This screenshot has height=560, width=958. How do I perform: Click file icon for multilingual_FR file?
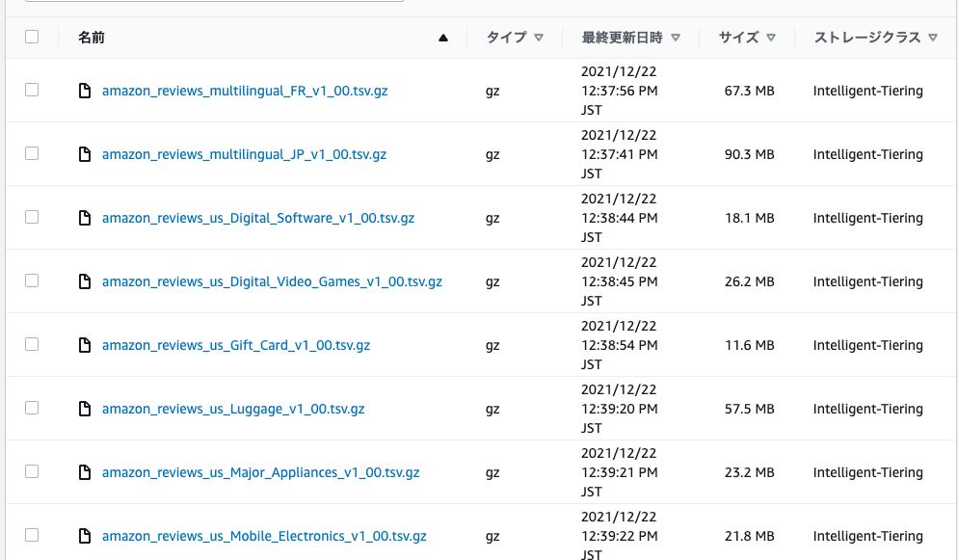[85, 91]
